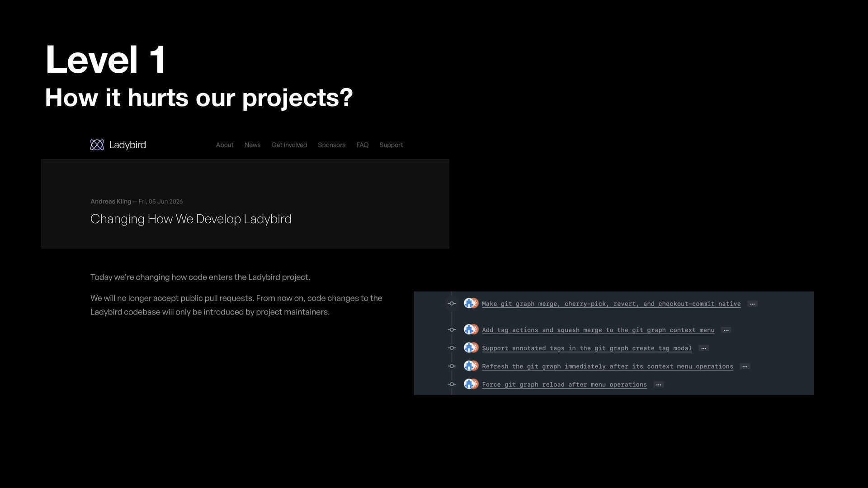Open commit 'Make git graph merge, cherry-pick, revert'
The image size is (868, 488).
pos(611,304)
